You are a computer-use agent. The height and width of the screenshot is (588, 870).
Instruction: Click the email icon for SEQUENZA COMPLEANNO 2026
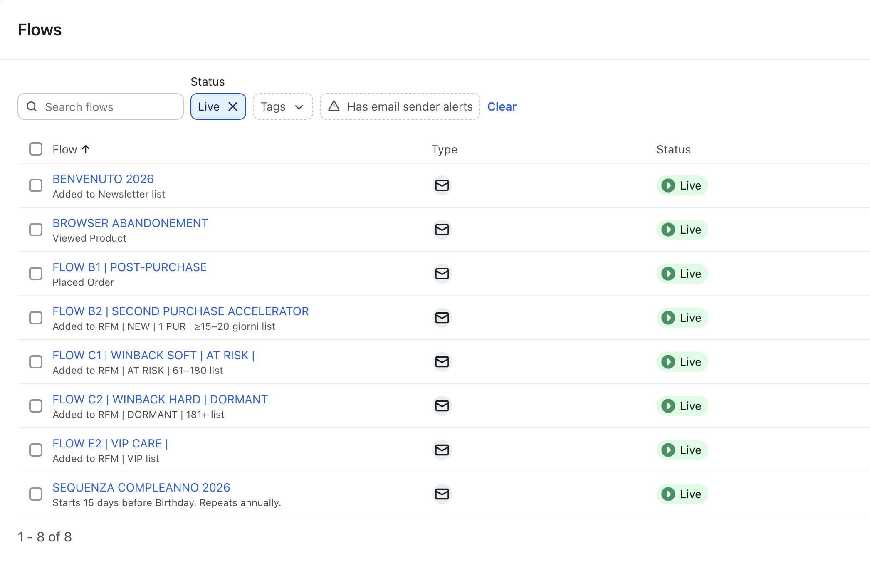[442, 494]
